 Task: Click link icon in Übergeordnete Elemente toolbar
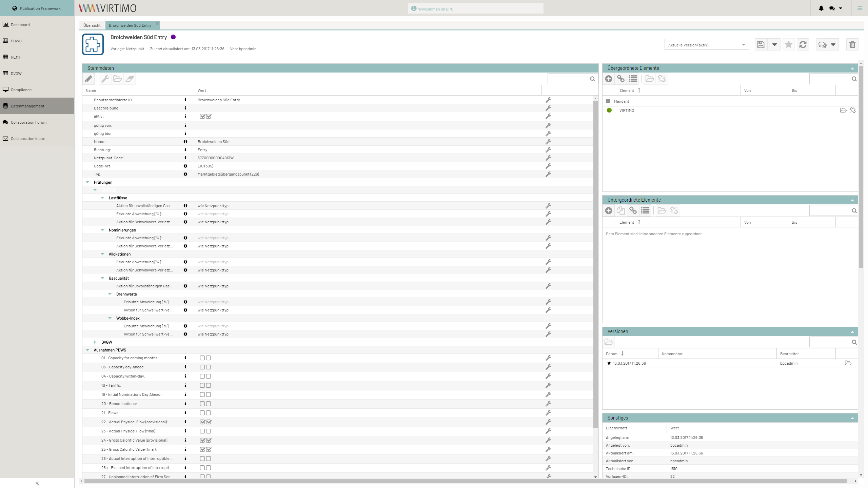point(621,79)
